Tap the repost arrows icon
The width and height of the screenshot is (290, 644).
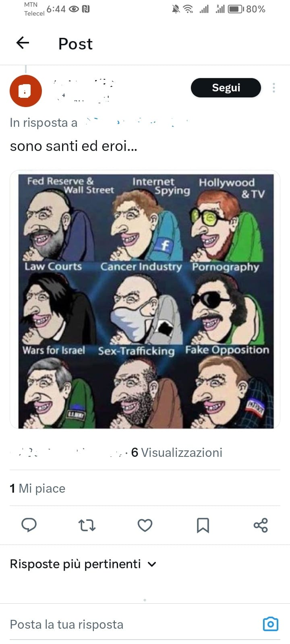coord(87,525)
